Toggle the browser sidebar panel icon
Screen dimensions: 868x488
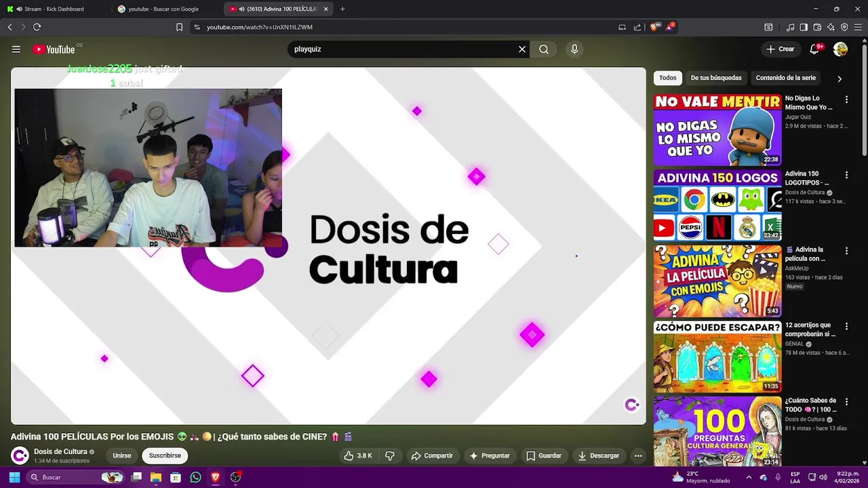tap(804, 27)
